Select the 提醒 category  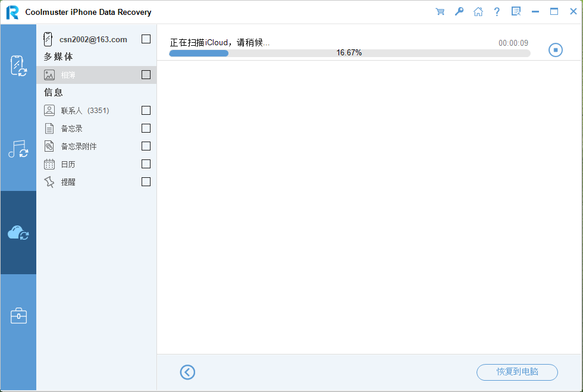(x=96, y=182)
